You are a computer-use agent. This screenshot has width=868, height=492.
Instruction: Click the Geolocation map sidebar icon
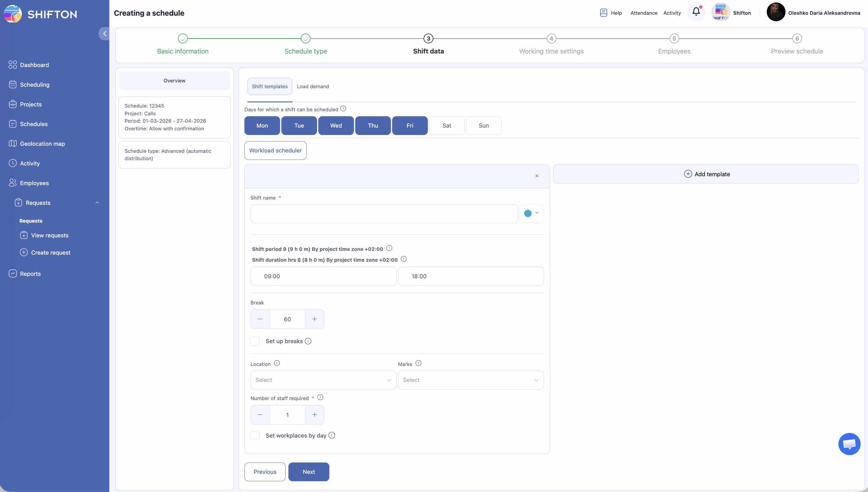(x=13, y=144)
